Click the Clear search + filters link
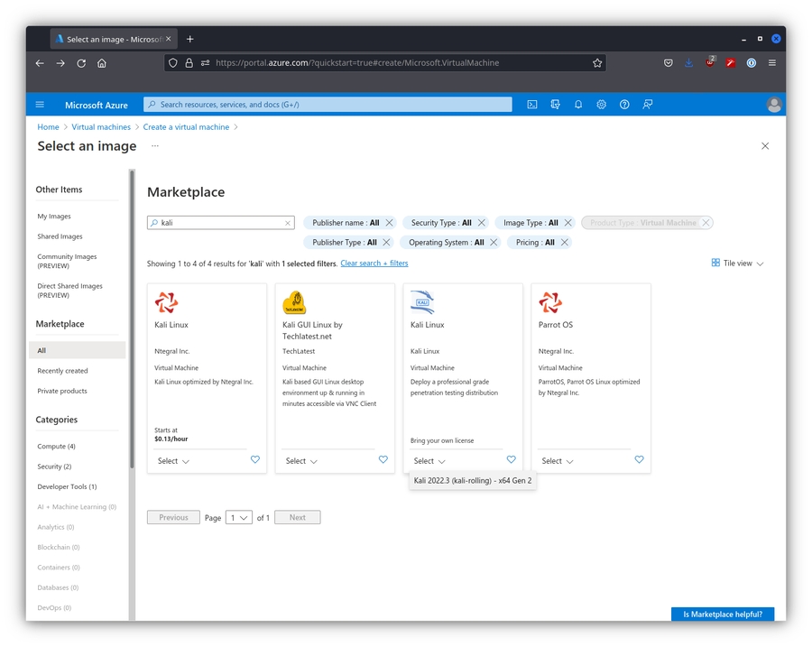Viewport: 812px width, 647px height. pos(374,263)
